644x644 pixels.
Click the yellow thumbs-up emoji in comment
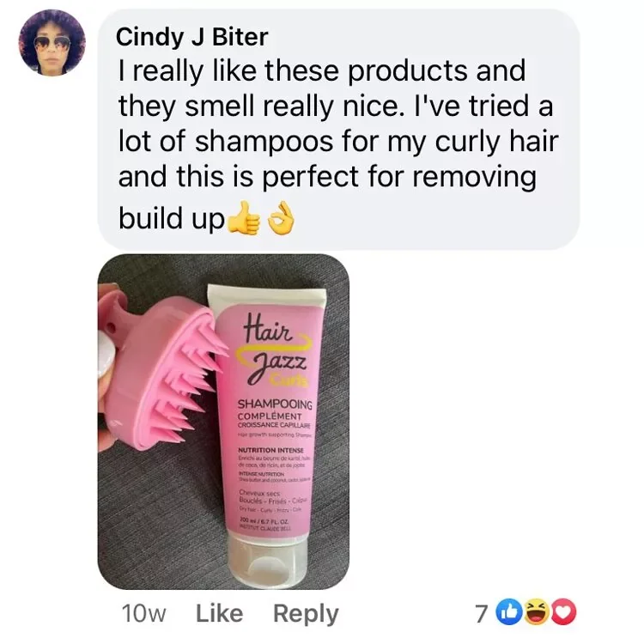tap(244, 218)
